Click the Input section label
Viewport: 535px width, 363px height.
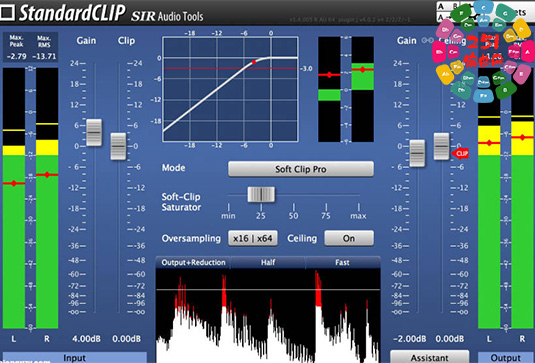74,358
